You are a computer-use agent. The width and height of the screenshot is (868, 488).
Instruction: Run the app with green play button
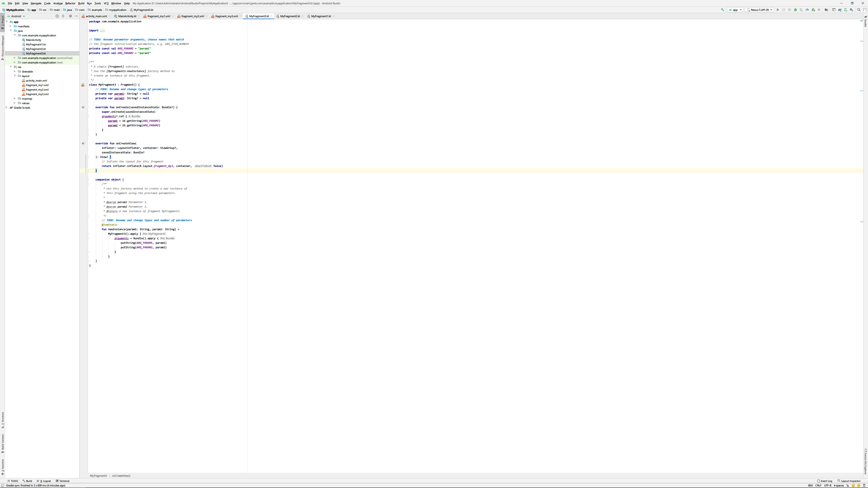(x=778, y=10)
